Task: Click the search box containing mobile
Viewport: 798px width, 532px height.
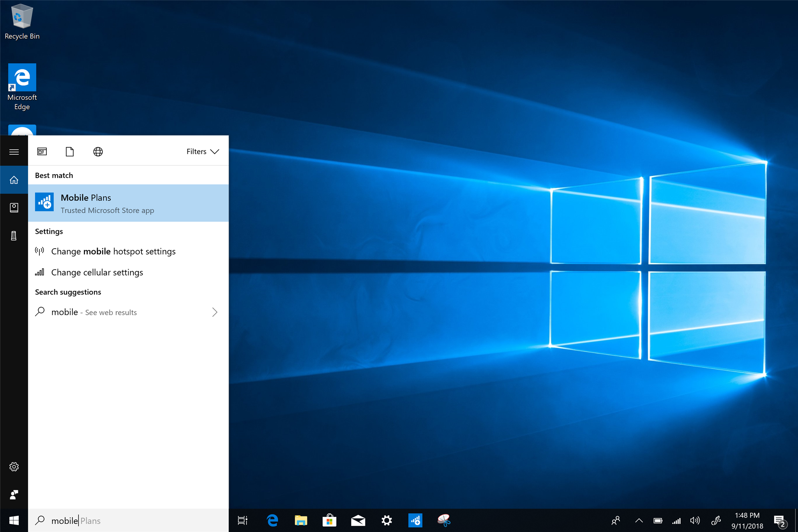Action: click(128, 521)
